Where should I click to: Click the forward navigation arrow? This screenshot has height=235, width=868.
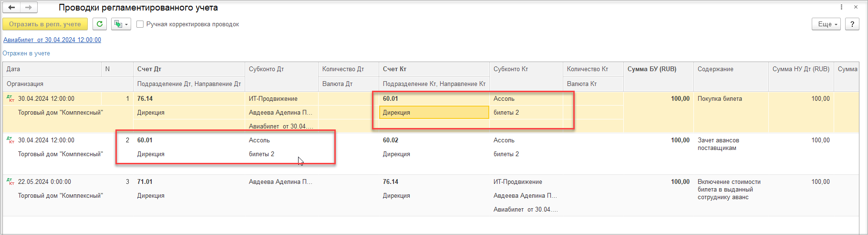(29, 8)
